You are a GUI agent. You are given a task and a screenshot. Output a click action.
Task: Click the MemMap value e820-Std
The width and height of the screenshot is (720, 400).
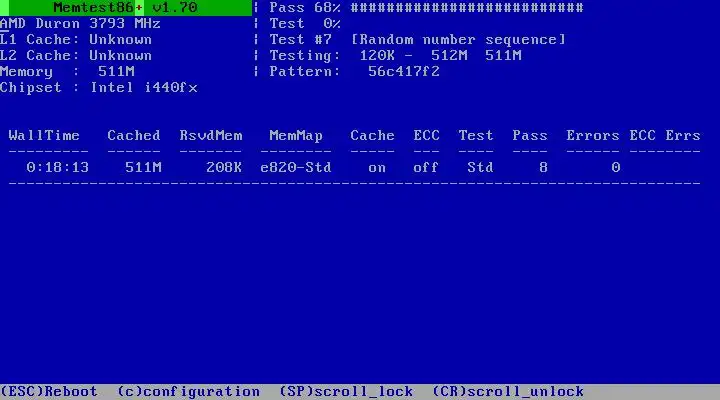[x=296, y=168]
